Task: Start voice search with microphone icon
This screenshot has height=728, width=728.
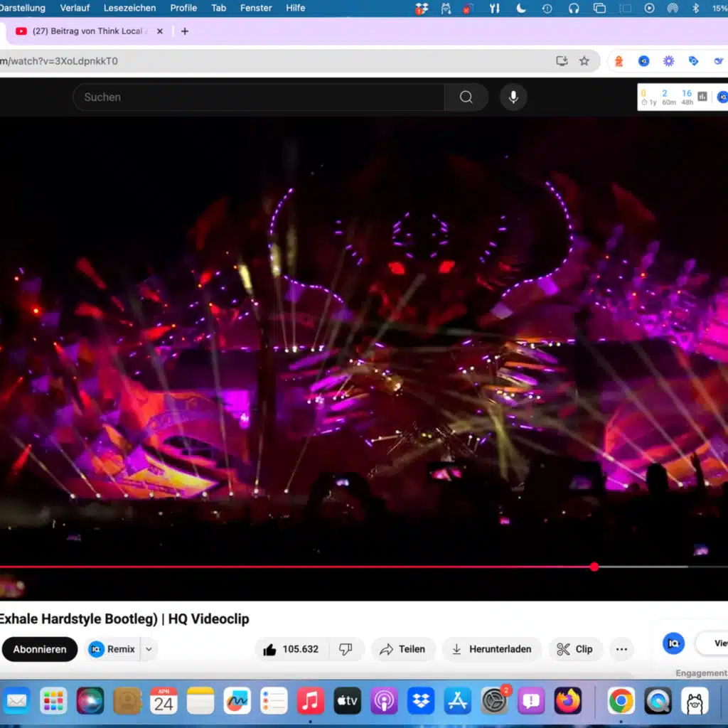Action: 513,97
